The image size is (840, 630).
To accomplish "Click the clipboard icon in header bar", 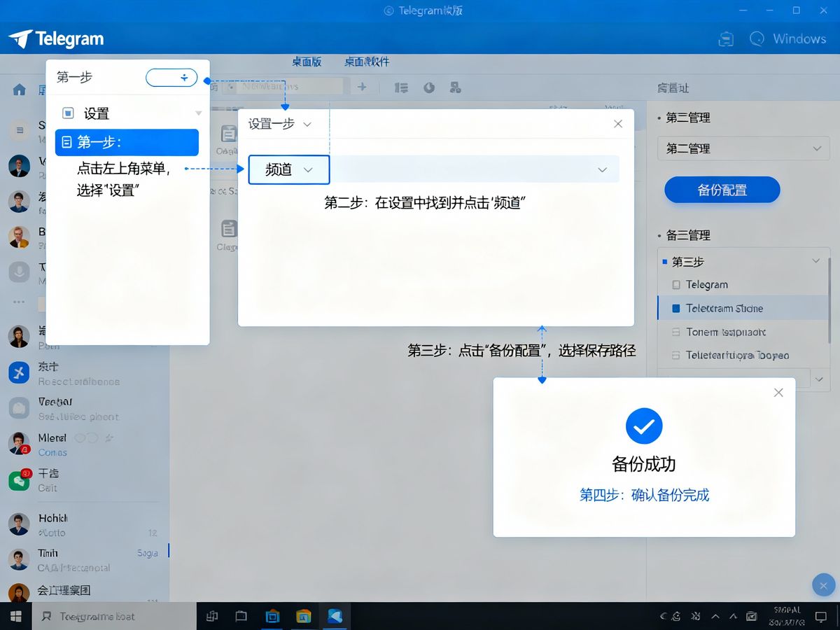I will click(x=726, y=39).
